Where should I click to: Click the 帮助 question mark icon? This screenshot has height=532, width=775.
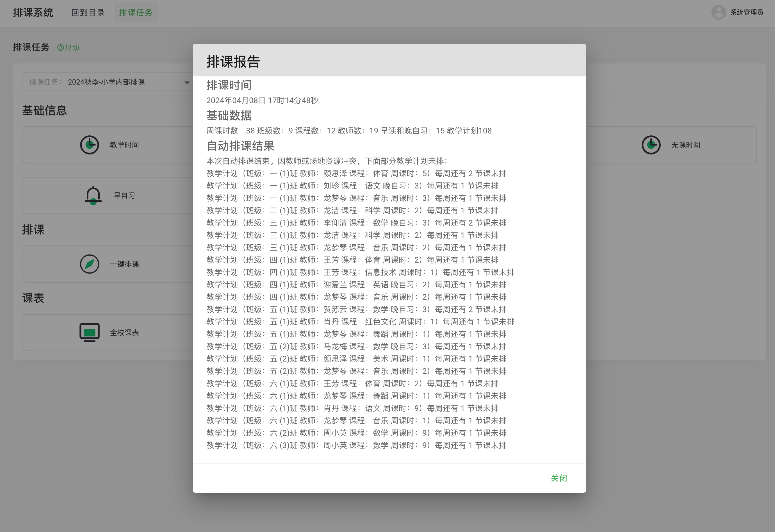pyautogui.click(x=60, y=48)
